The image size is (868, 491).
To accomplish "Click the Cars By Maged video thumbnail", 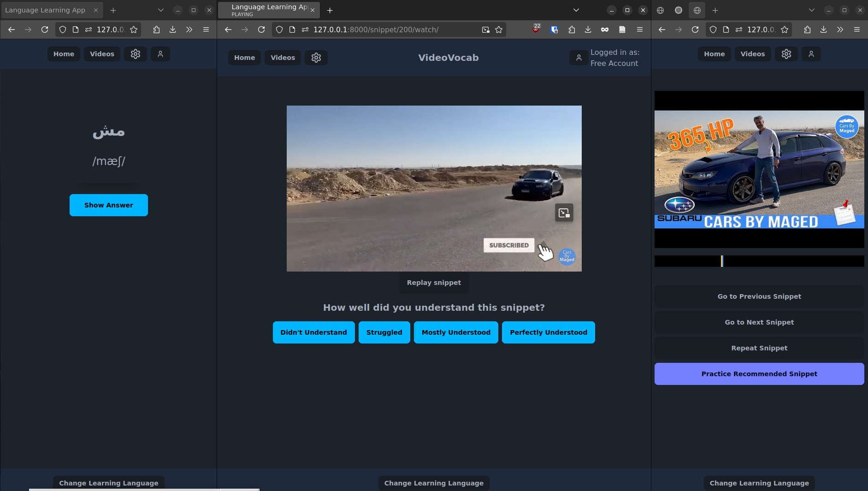I will coord(759,169).
